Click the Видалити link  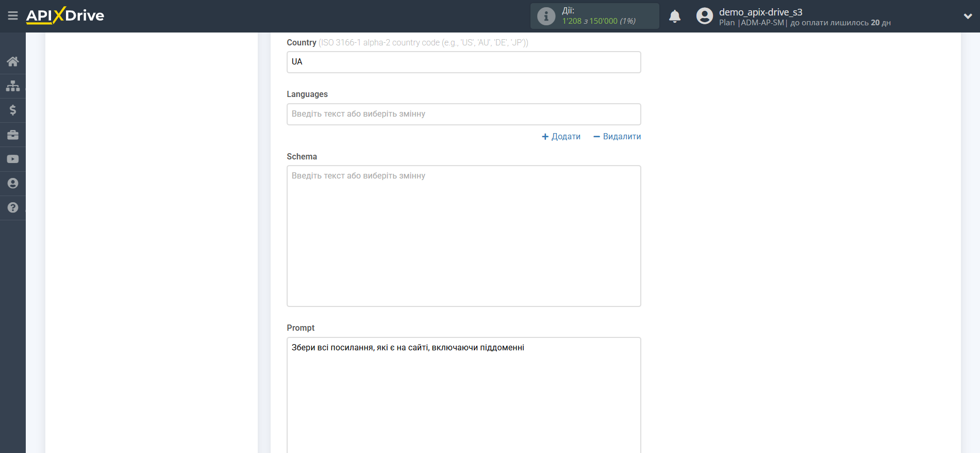click(x=617, y=137)
